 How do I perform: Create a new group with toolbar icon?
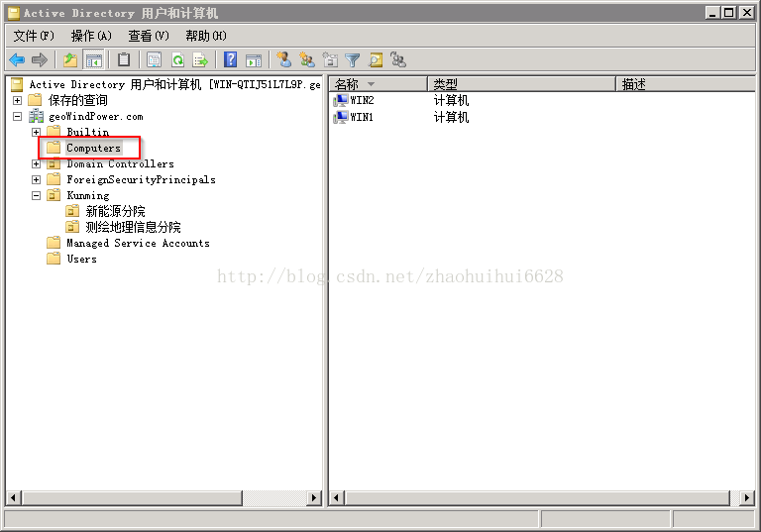(x=307, y=59)
